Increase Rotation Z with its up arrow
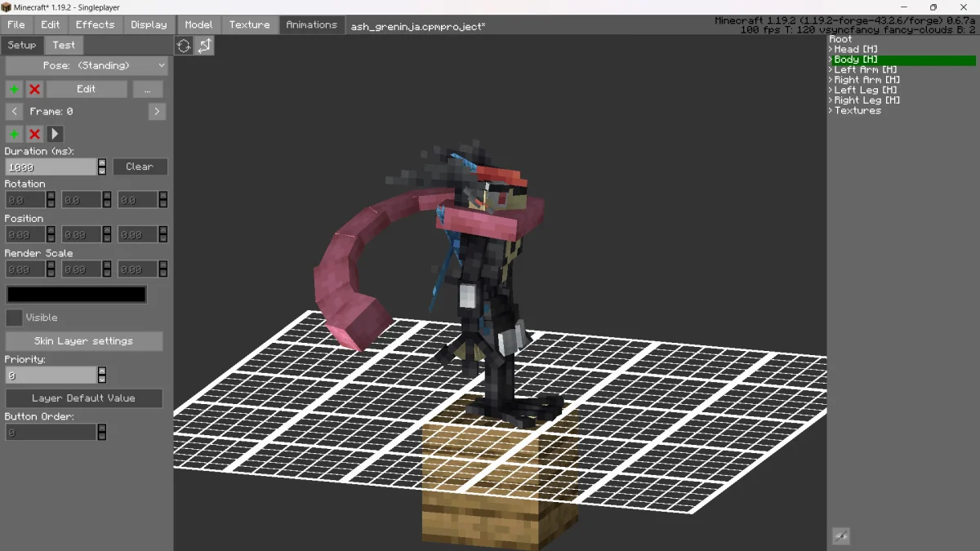The image size is (980, 551). pos(163,196)
